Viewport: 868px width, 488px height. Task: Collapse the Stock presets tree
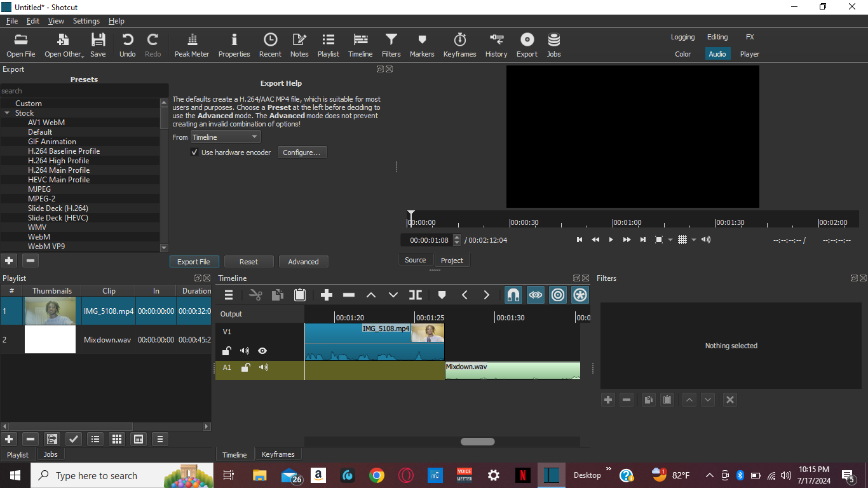(8, 113)
